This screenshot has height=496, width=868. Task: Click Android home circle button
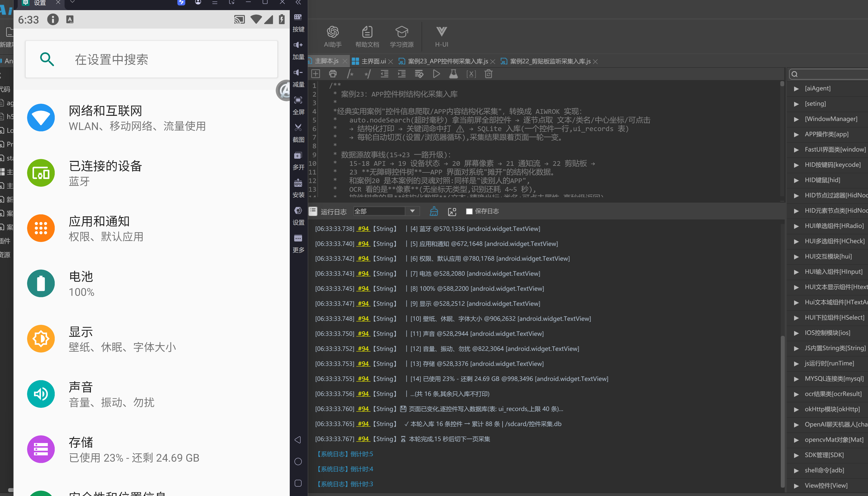[298, 461]
